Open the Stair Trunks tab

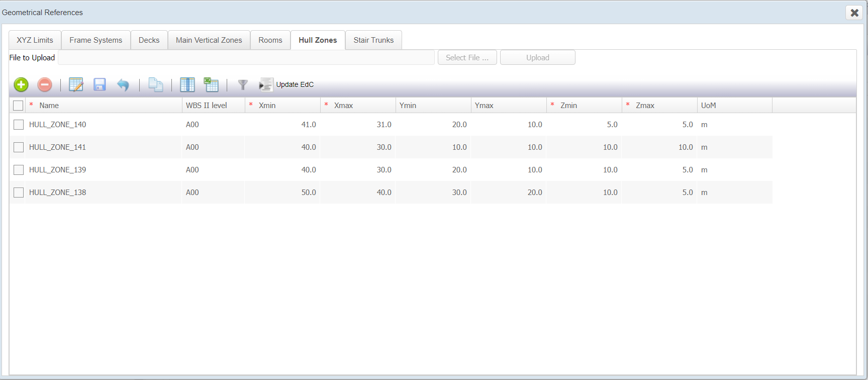pyautogui.click(x=373, y=40)
